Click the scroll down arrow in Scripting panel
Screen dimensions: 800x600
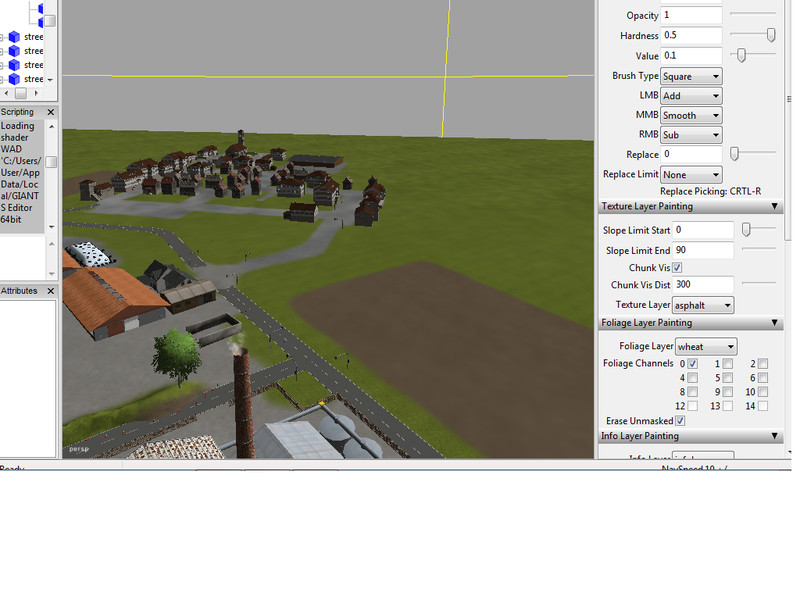coord(51,228)
